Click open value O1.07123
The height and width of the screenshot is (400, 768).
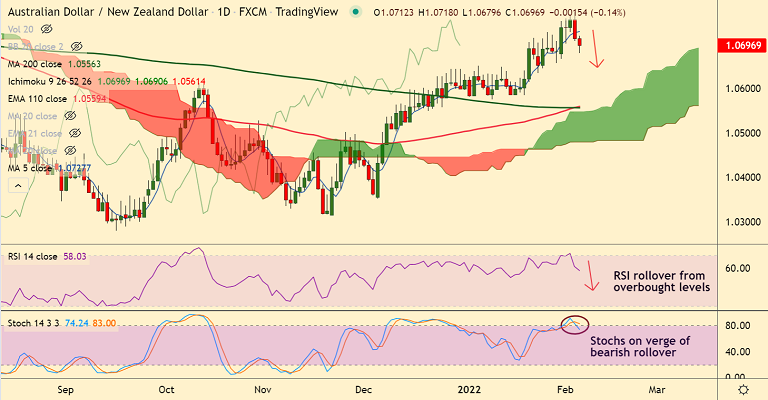394,13
